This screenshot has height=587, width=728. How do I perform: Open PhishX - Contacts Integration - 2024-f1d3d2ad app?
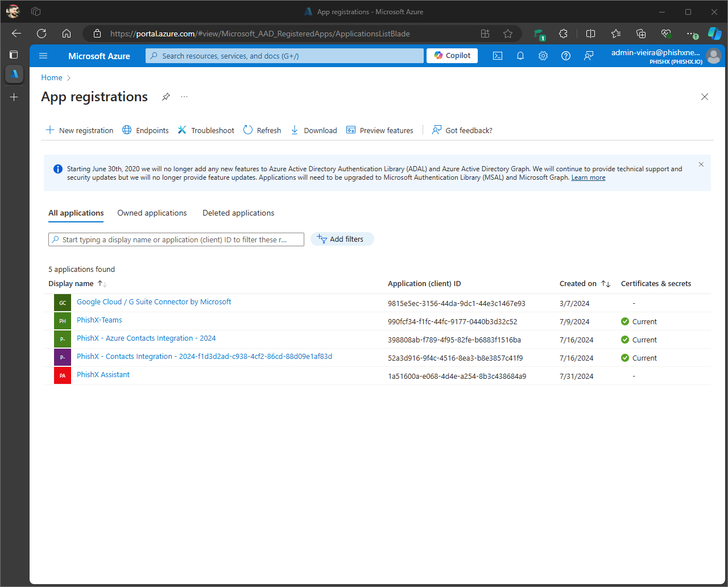coord(204,356)
